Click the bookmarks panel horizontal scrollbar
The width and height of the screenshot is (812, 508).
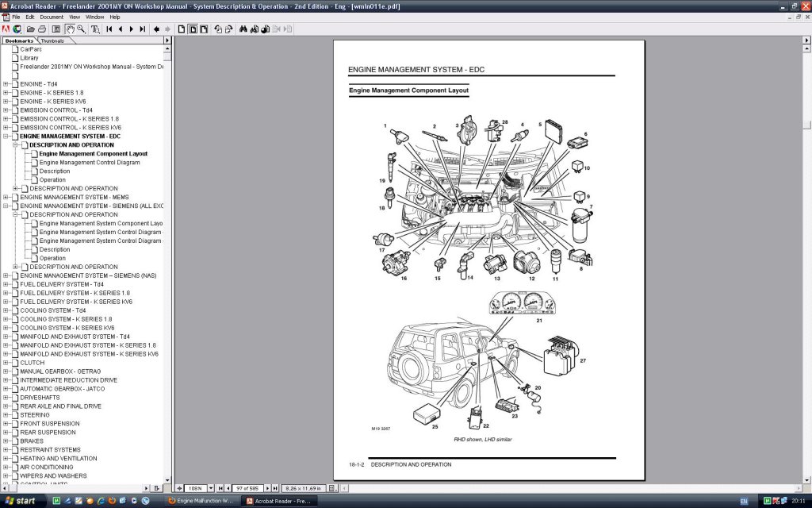pyautogui.click(x=78, y=487)
